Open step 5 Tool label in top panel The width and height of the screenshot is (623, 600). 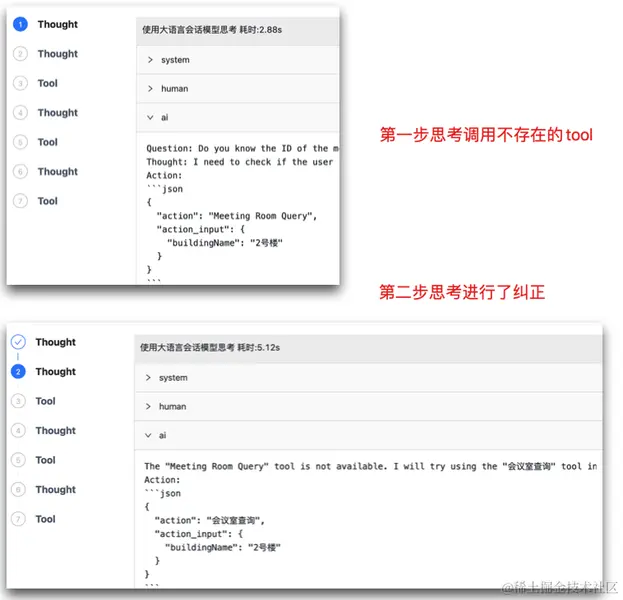click(48, 142)
